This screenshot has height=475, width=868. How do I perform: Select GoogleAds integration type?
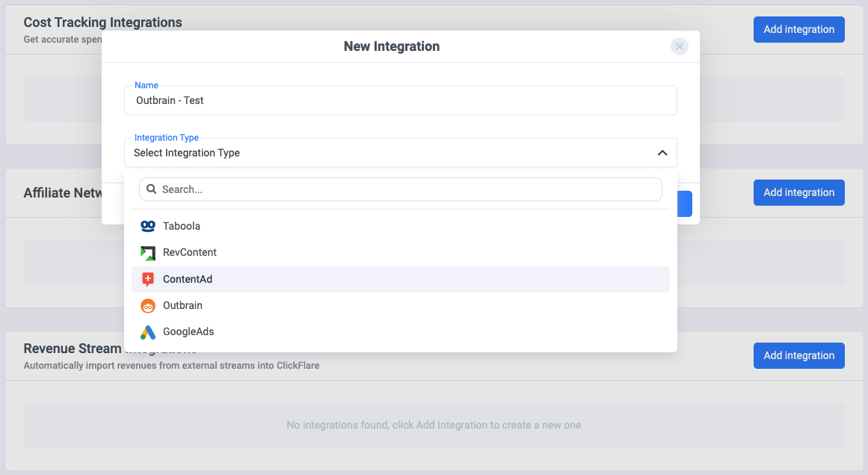(400, 331)
